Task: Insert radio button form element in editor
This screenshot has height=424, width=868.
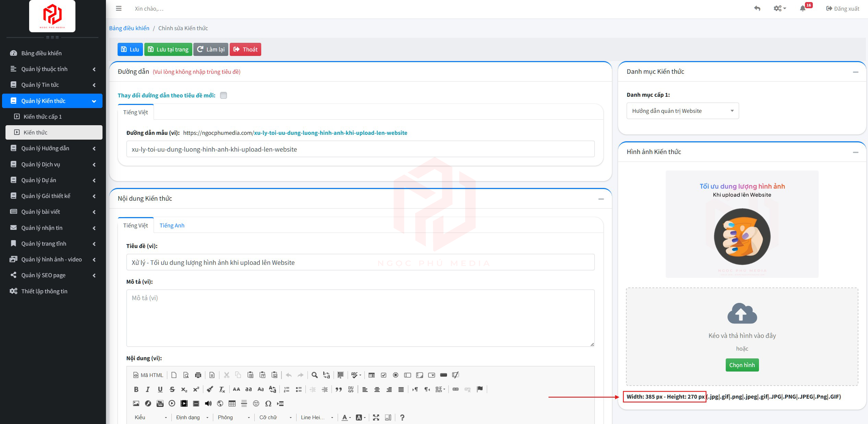Action: coord(396,375)
